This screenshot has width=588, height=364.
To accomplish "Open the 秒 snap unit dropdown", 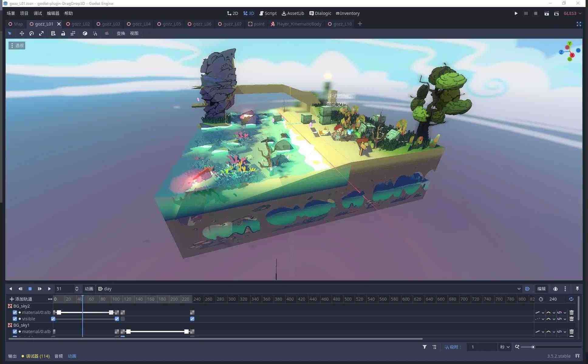I will pyautogui.click(x=505, y=347).
